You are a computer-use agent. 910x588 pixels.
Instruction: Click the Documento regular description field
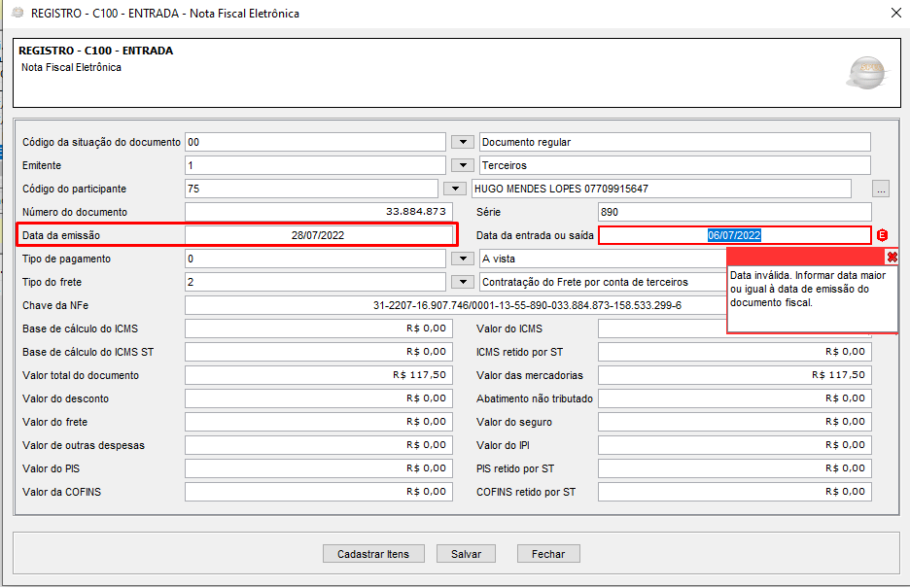point(675,142)
